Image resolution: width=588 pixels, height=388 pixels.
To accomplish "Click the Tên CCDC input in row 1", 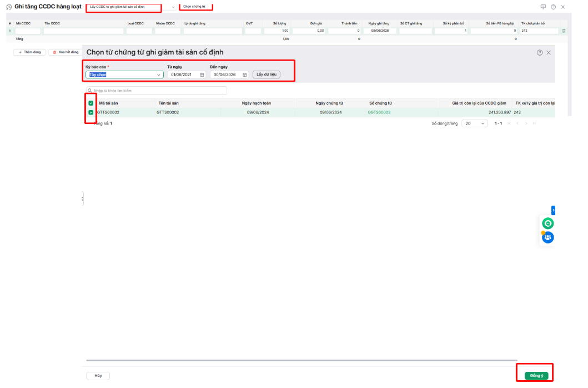I will pyautogui.click(x=84, y=31).
